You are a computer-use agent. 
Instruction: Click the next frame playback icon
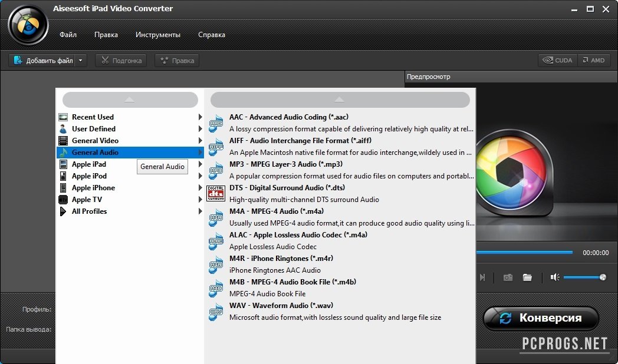pos(482,277)
